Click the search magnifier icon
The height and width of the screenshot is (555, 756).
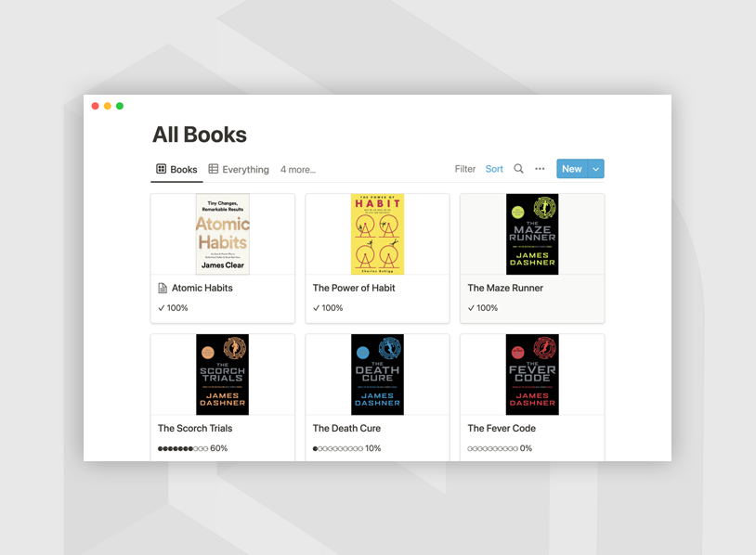point(518,169)
